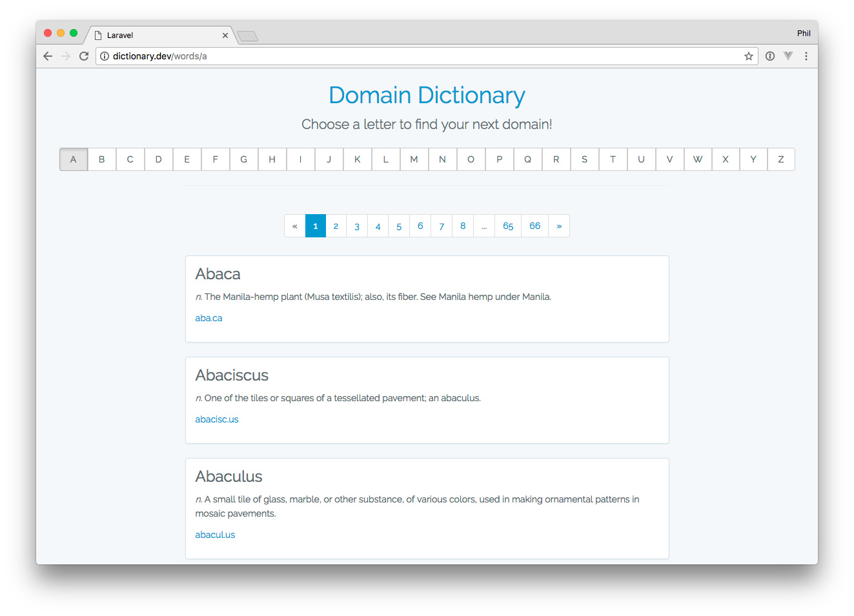
Task: Open the Chrome three-dot menu
Action: 806,56
